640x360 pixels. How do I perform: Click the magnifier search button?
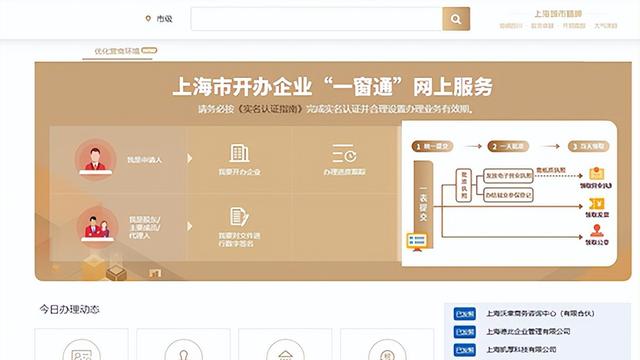tap(456, 19)
